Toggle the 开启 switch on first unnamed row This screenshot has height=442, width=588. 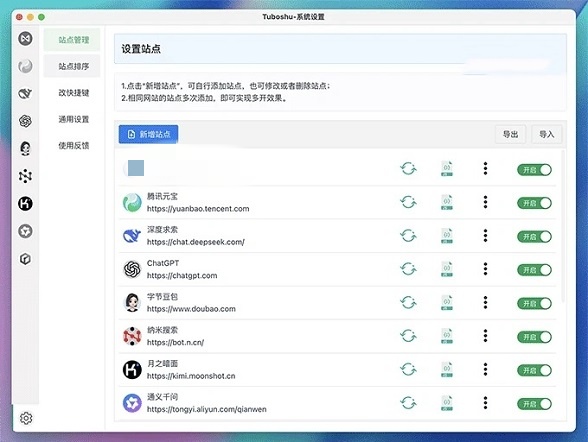coord(534,170)
